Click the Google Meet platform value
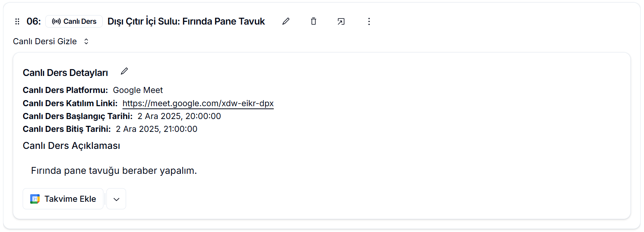This screenshot has height=232, width=644. pos(138,90)
